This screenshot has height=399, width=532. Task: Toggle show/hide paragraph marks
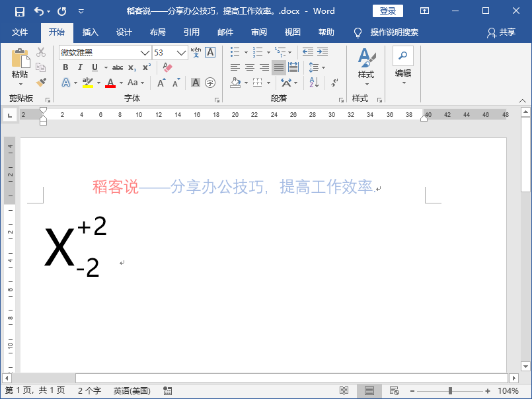[x=334, y=83]
